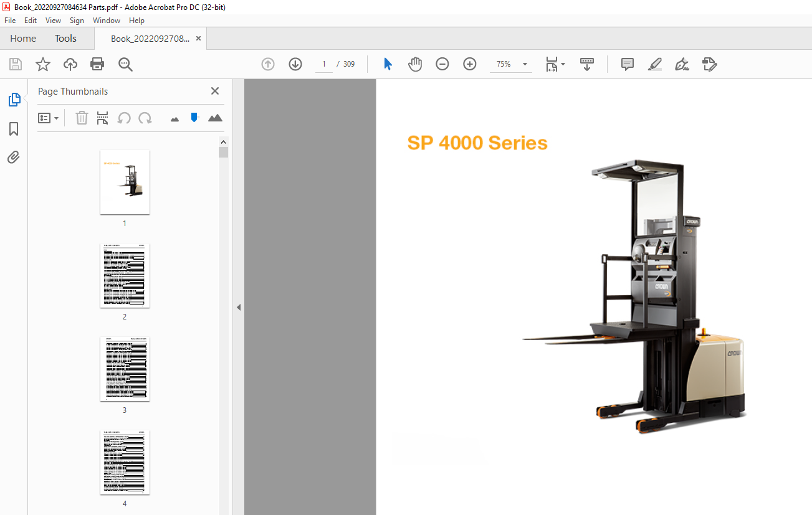The height and width of the screenshot is (515, 812).
Task: Click the 309 total pages label
Action: (x=349, y=64)
